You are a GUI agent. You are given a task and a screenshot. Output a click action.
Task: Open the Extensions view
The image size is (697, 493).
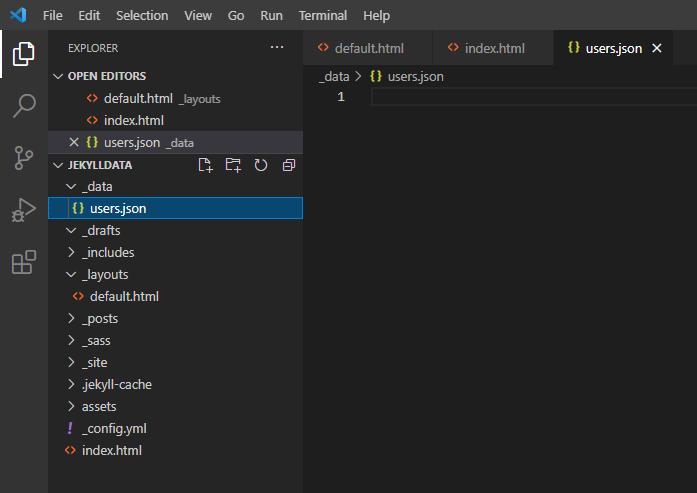(24, 263)
